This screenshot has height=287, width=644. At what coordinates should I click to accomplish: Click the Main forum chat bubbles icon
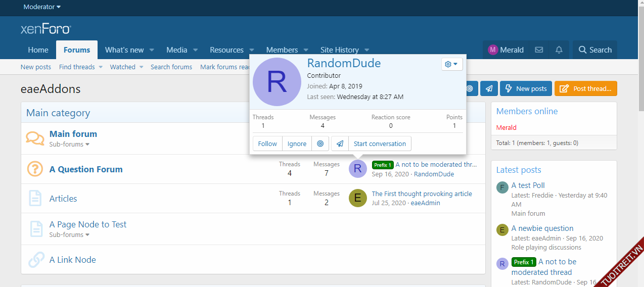[x=35, y=138]
